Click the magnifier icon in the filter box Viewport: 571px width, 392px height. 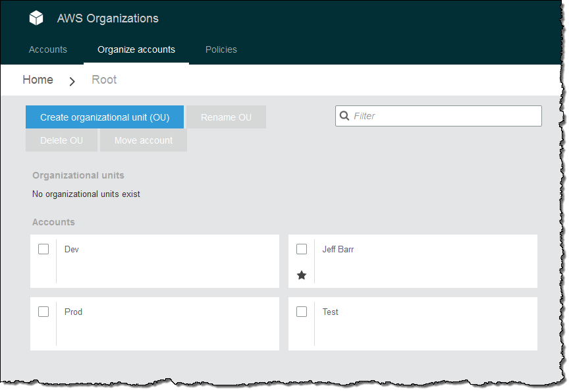(x=344, y=116)
